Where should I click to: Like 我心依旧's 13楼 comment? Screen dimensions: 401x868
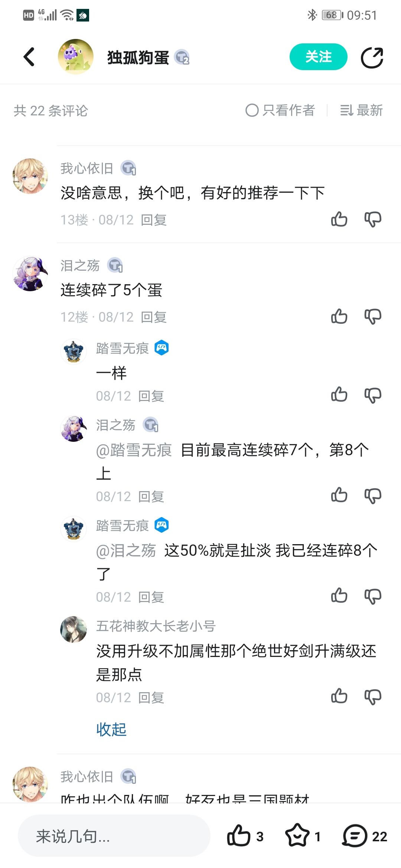pos(339,219)
